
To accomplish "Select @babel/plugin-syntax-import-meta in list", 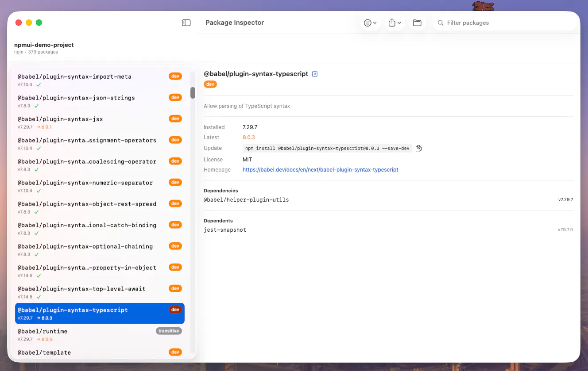I will 100,80.
